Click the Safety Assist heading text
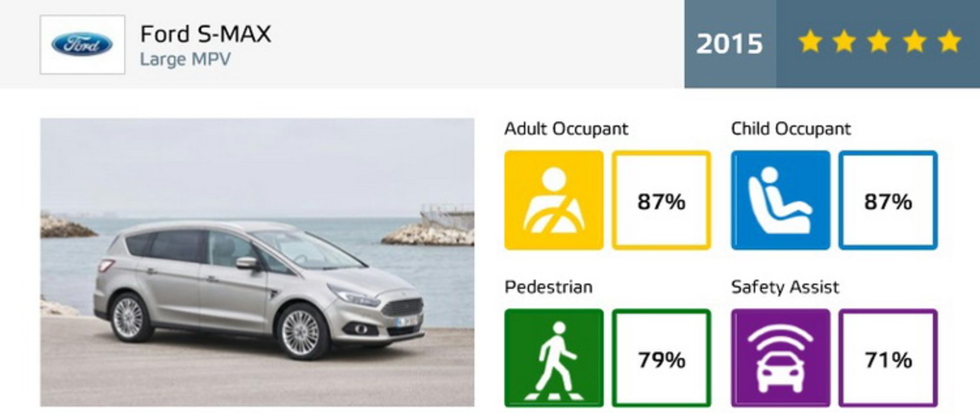 [x=785, y=287]
